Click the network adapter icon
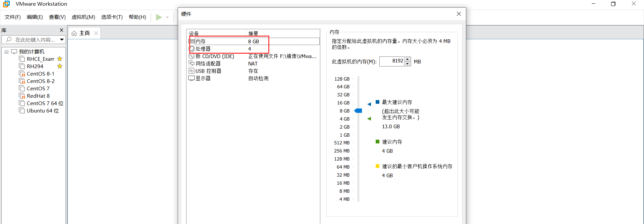 tap(192, 63)
